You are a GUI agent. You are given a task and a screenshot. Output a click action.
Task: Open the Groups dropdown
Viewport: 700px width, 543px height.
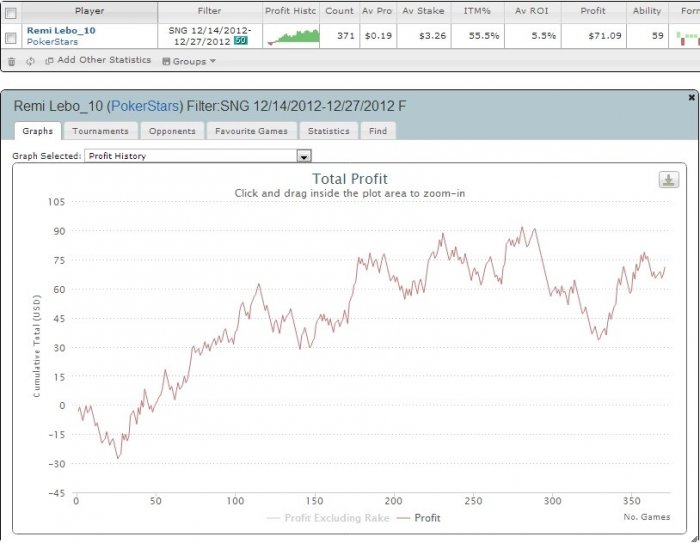tap(189, 61)
